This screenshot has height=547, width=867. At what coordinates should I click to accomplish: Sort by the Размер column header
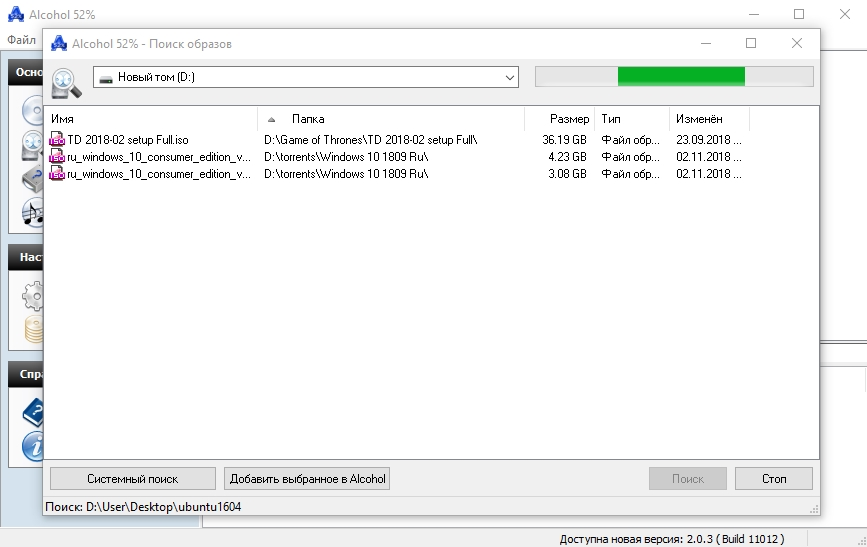(x=560, y=119)
